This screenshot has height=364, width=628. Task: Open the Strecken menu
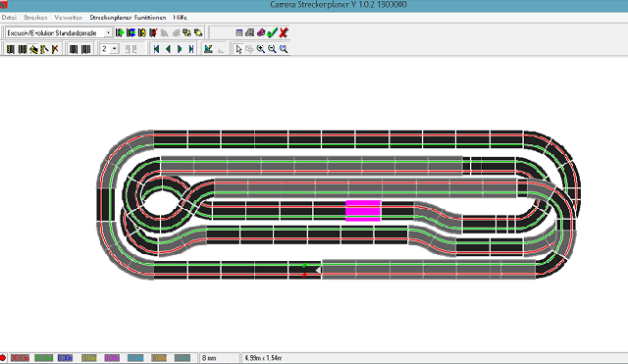35,18
